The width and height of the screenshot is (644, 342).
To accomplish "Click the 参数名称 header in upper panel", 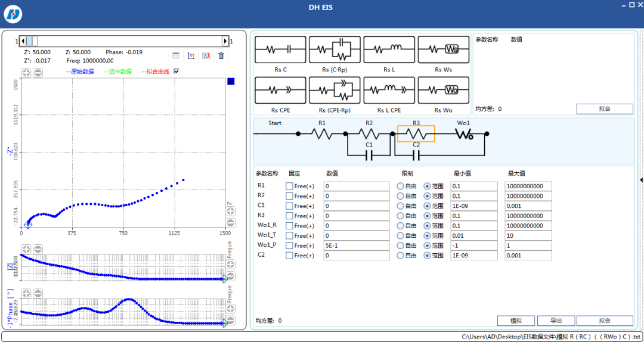I will tap(487, 39).
